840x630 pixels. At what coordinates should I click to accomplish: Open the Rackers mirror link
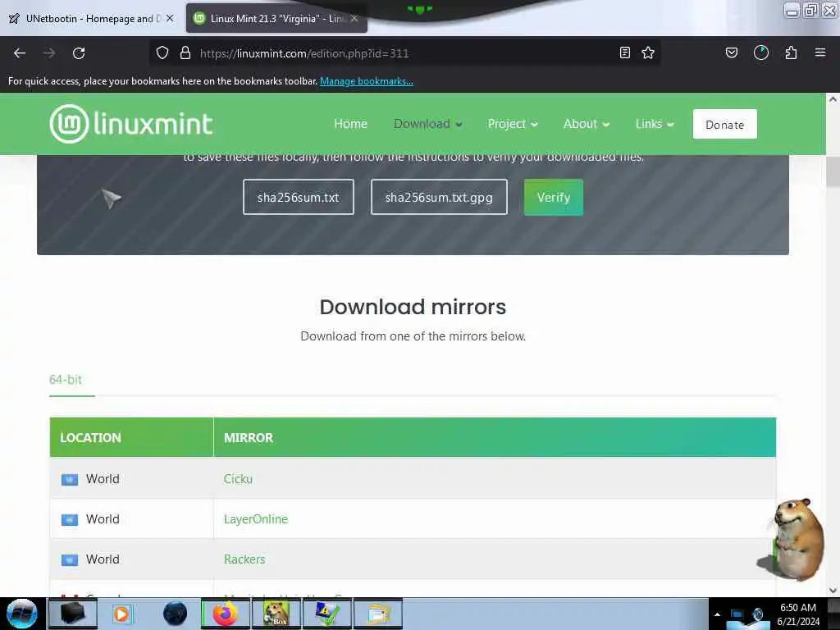(x=244, y=559)
